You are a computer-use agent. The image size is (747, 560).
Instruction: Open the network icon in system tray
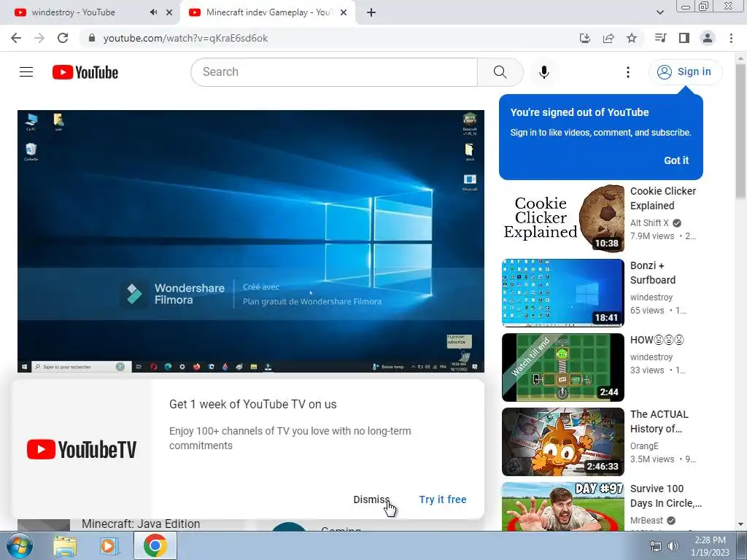point(656,546)
